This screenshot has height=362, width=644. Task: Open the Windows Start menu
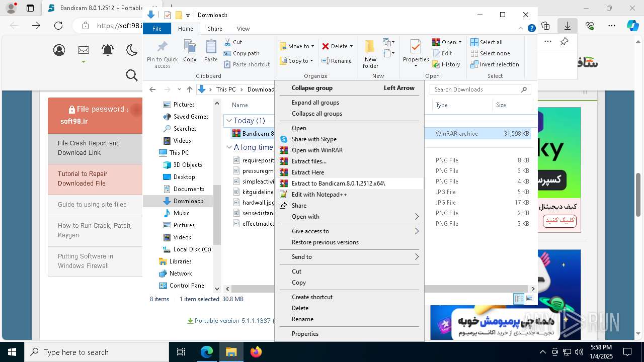coord(12,352)
